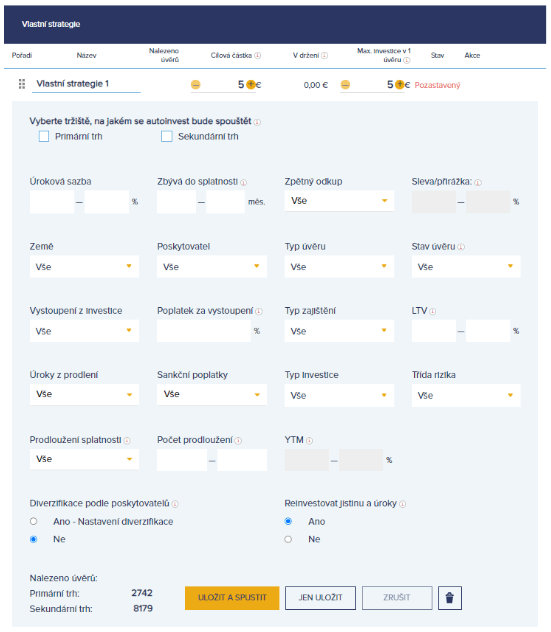Expand the Poskytovatel dropdown
The width and height of the screenshot is (551, 632).
[x=212, y=266]
